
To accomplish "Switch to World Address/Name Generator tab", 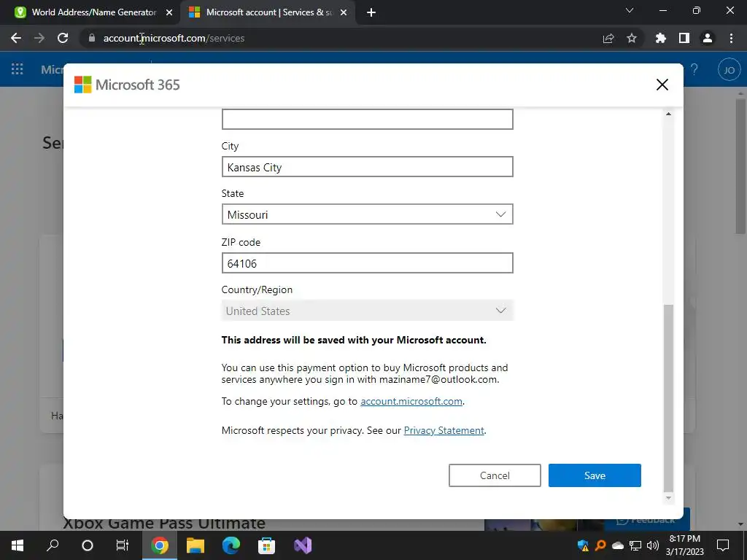I will click(x=93, y=12).
